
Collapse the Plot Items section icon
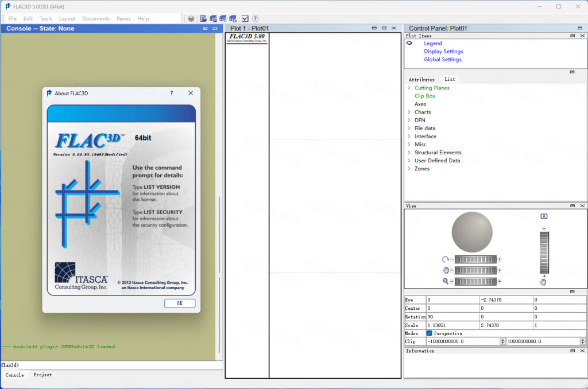572,36
